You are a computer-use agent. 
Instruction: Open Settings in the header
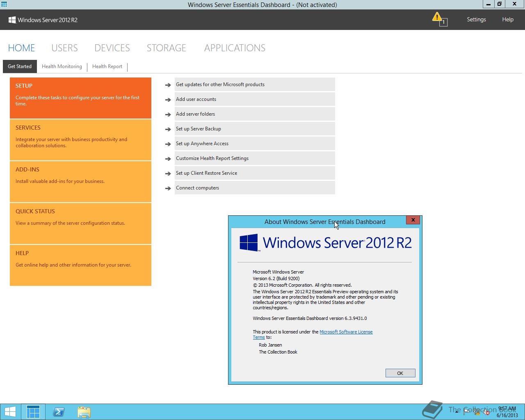[476, 19]
